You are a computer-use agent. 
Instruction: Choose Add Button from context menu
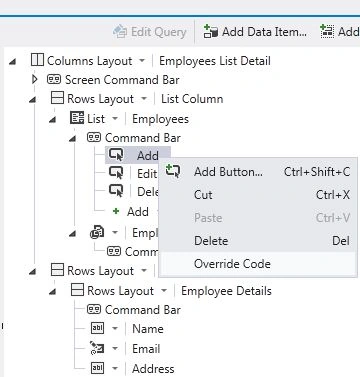[x=258, y=172]
